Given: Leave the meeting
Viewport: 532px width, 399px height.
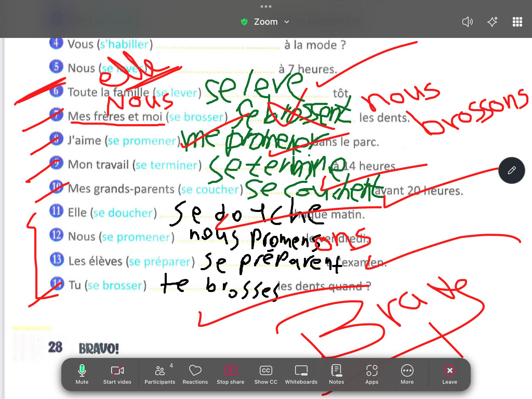Looking at the screenshot, I should point(450,374).
